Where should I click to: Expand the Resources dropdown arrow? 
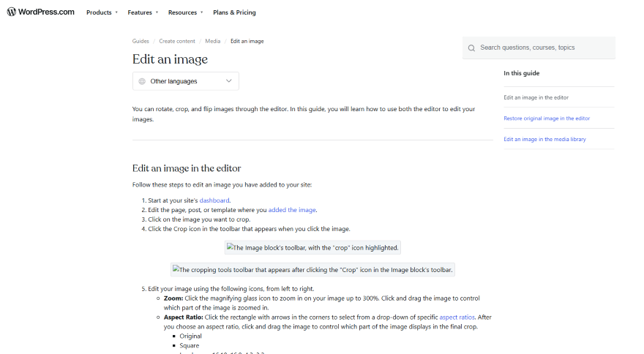(202, 12)
